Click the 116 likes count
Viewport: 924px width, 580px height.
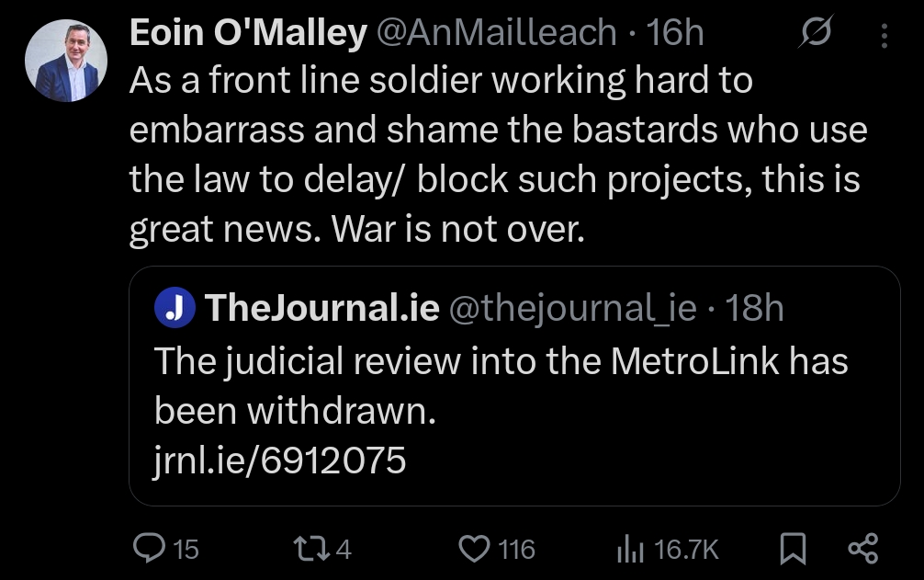click(x=516, y=550)
